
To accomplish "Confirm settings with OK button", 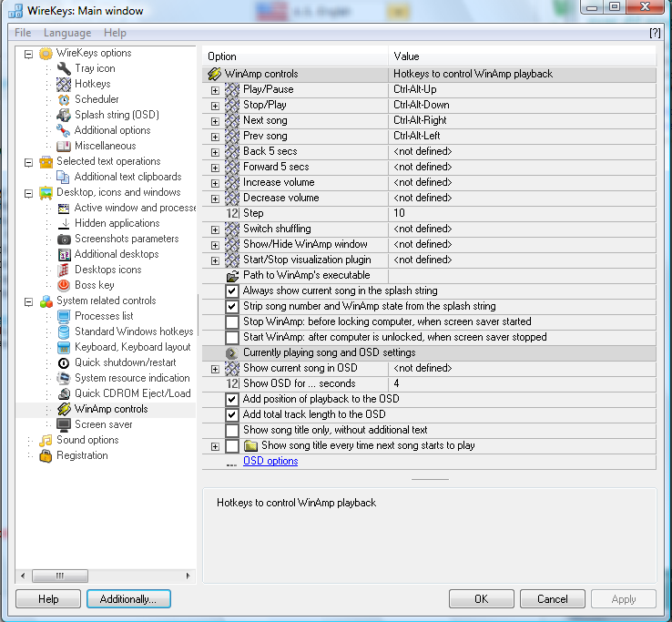I will pos(482,599).
